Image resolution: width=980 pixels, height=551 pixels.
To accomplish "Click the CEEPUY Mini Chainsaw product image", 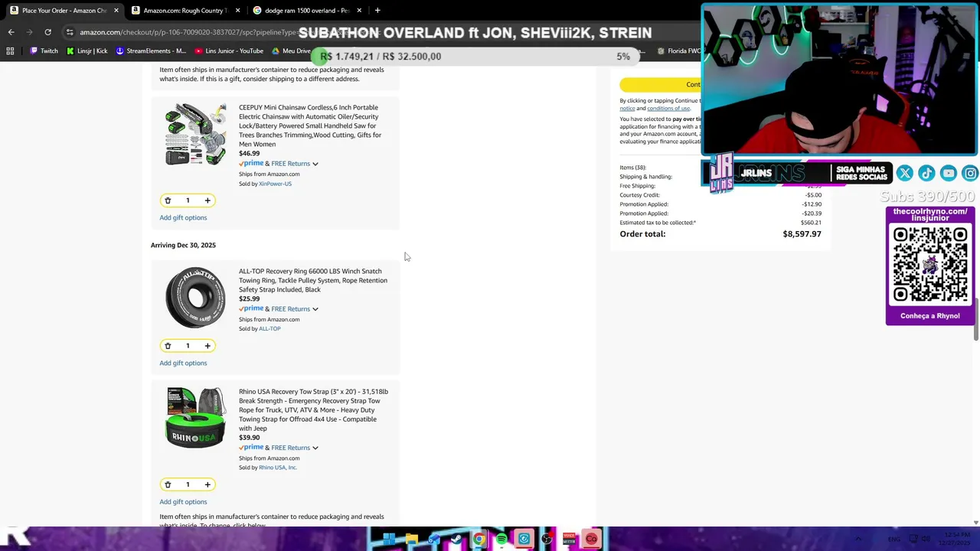I will (x=195, y=134).
